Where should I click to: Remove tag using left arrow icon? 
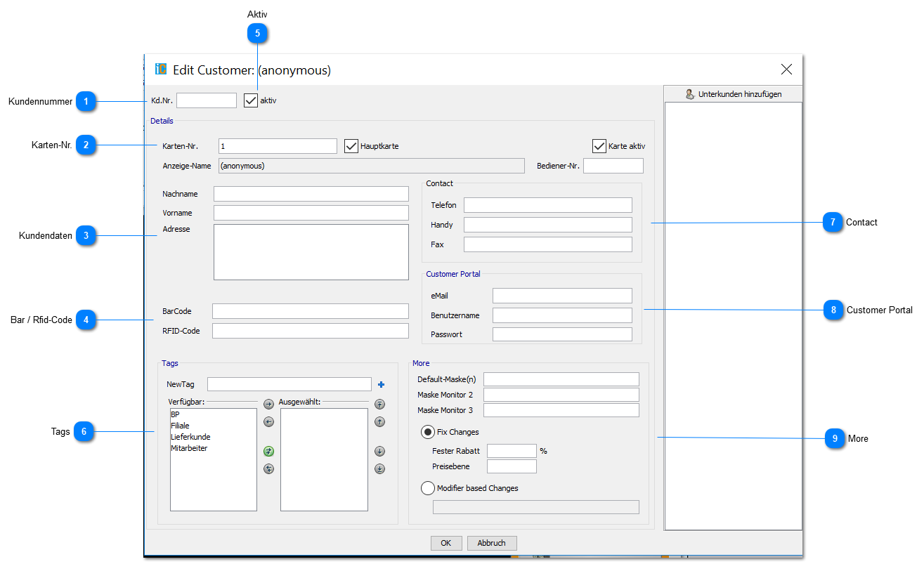(268, 422)
